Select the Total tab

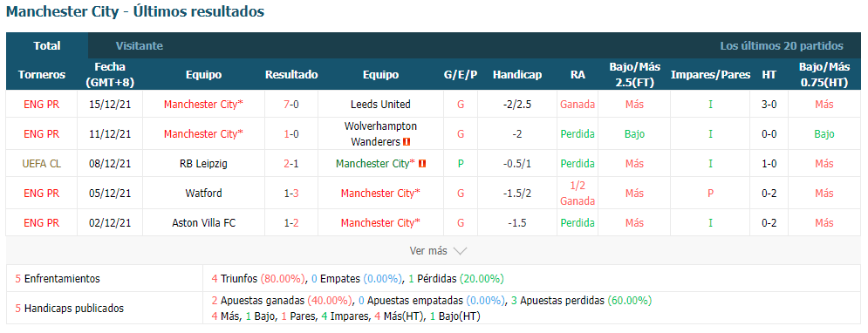(46, 46)
